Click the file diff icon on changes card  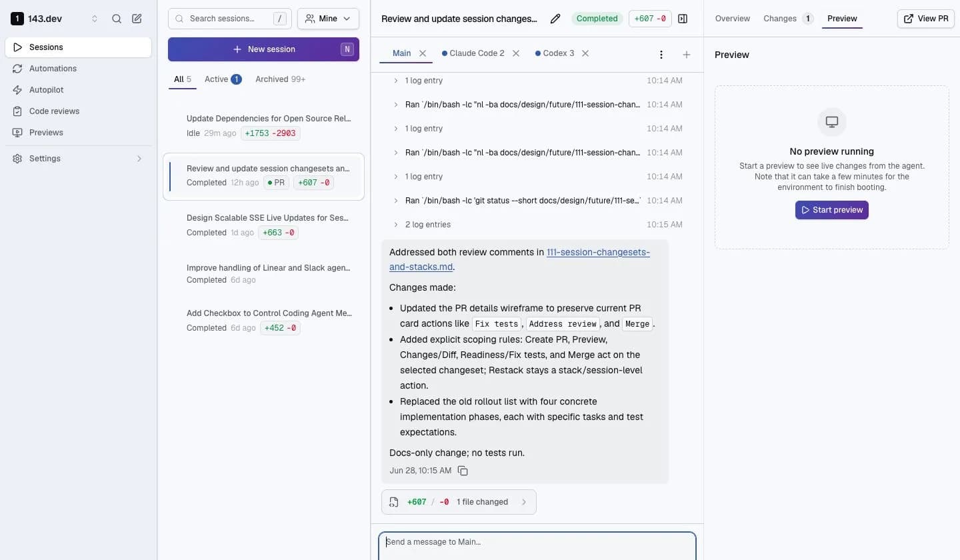(393, 502)
